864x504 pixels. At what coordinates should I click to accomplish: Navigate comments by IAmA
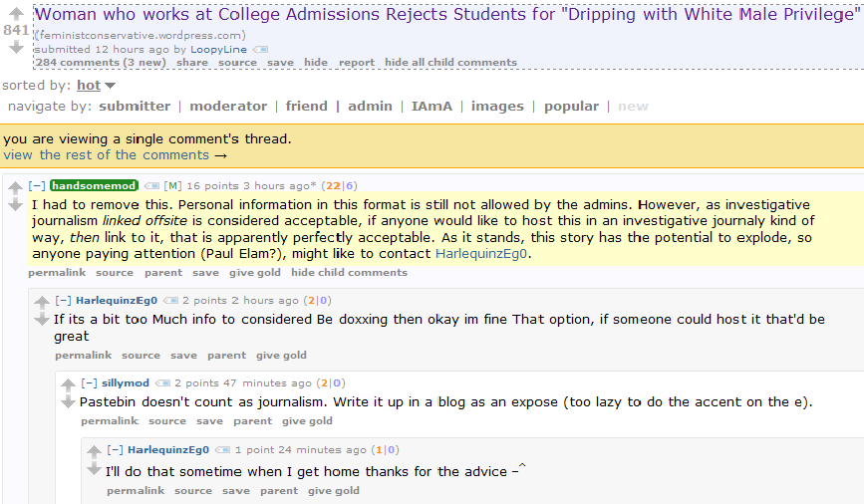(x=432, y=106)
